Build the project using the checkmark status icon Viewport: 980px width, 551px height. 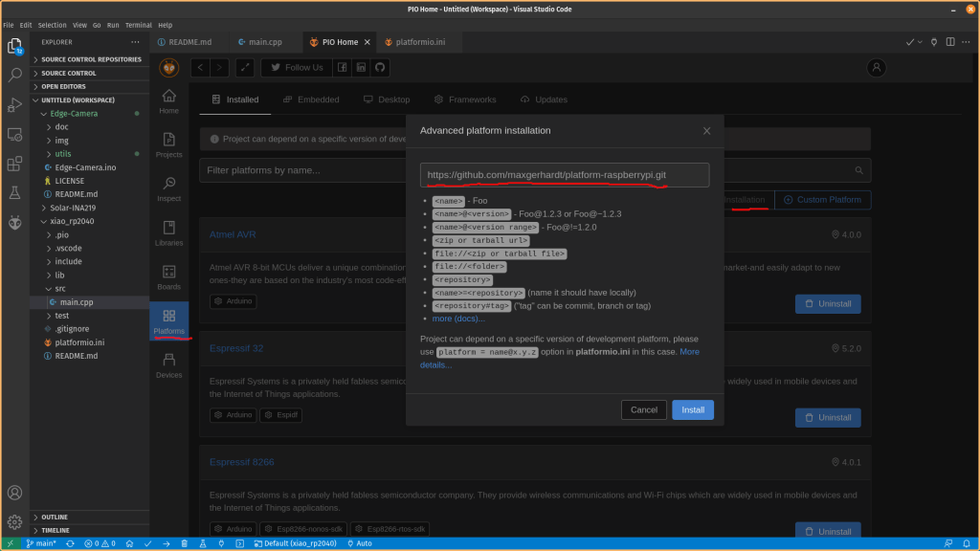(147, 543)
